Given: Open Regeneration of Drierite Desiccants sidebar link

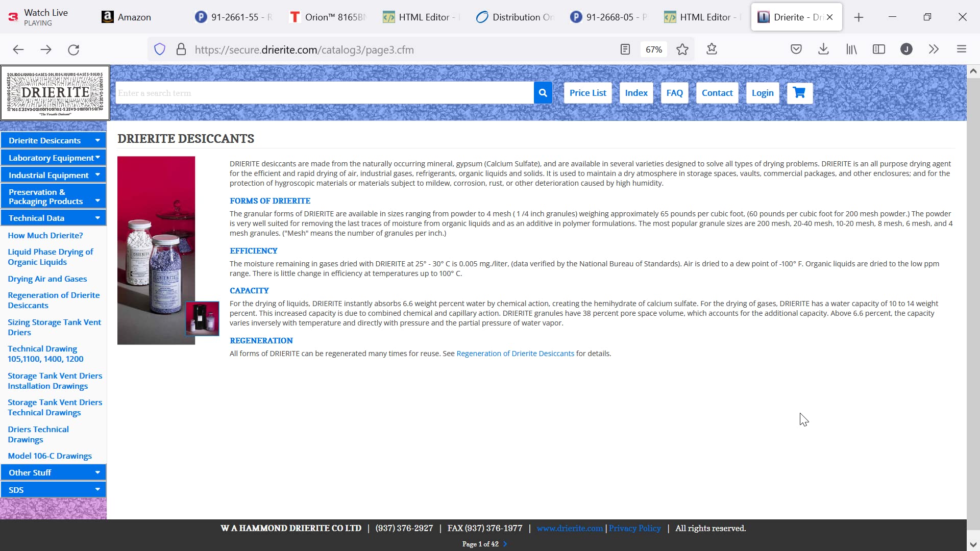Looking at the screenshot, I should 54,300.
